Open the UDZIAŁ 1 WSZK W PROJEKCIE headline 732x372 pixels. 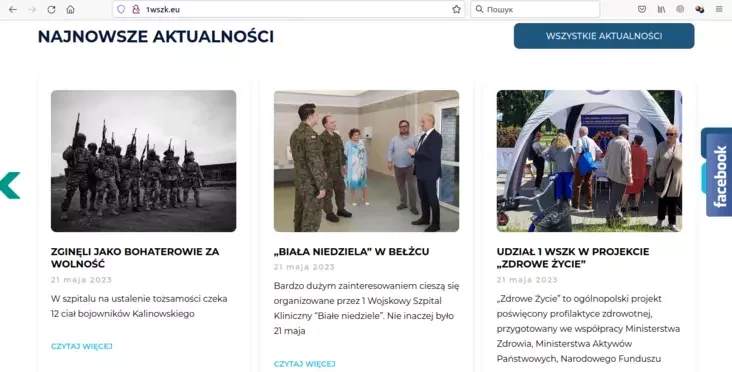(573, 258)
